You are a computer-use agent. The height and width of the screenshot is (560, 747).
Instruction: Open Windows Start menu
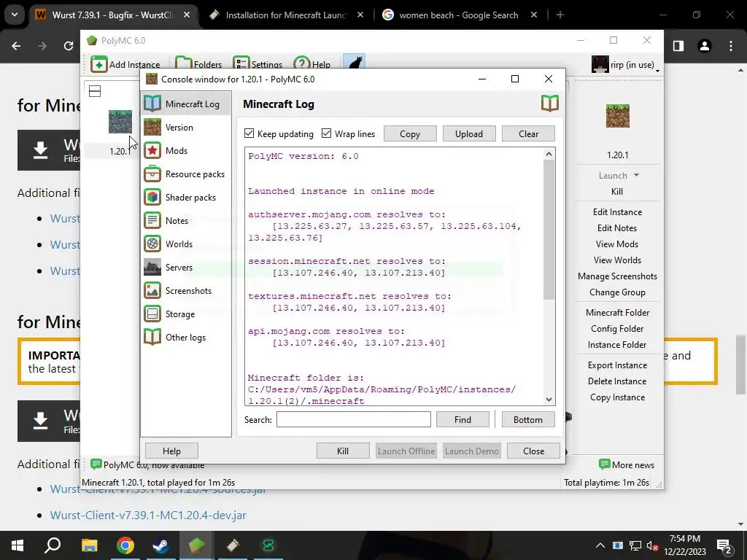(x=18, y=545)
